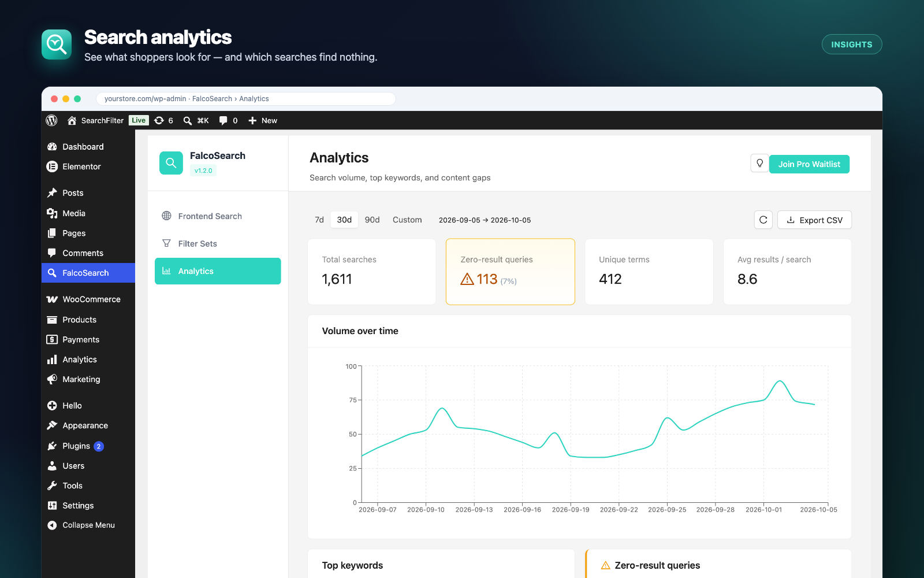Viewport: 924px width, 578px height.
Task: Open the Payments menu item
Action: [88, 339]
